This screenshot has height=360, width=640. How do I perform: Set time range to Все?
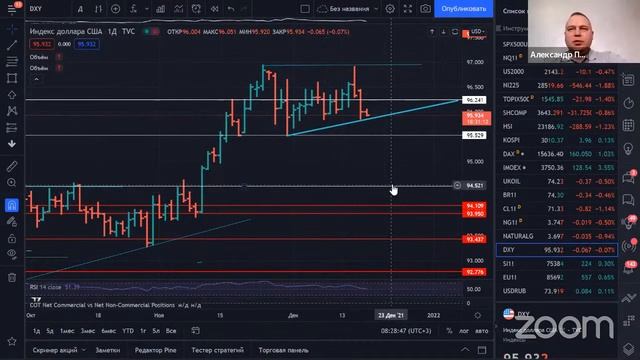click(x=171, y=331)
